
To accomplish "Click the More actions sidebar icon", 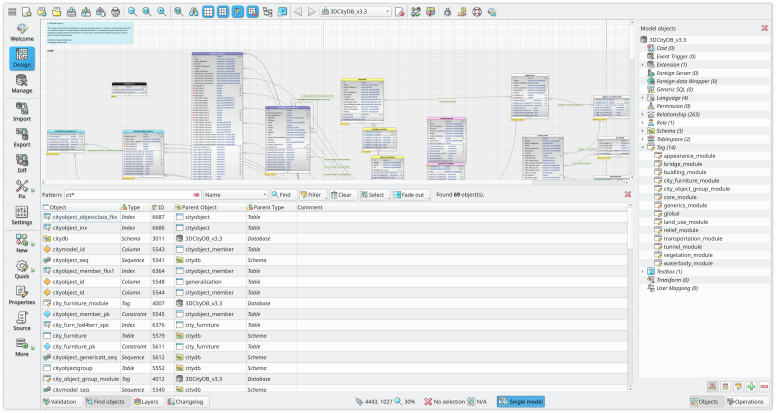I will (x=22, y=347).
